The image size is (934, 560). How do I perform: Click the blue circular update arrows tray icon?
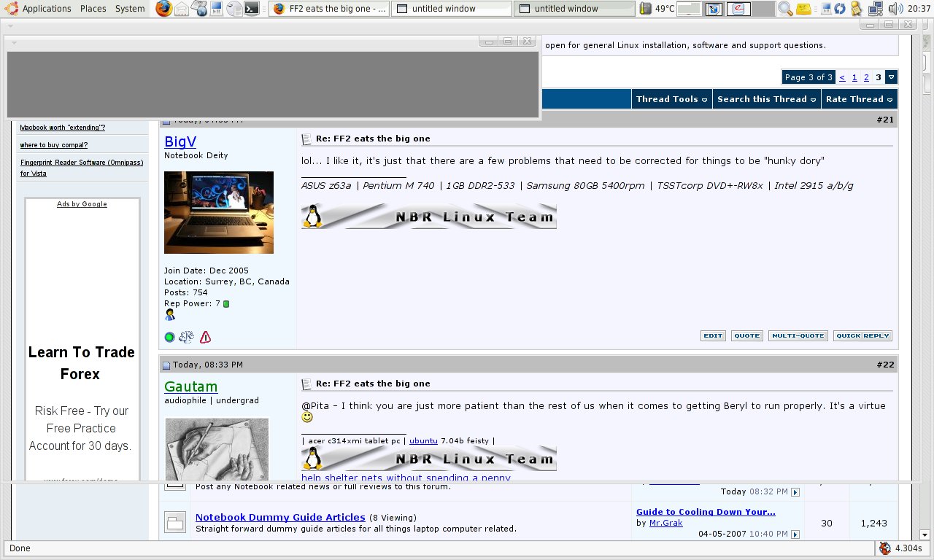point(840,9)
